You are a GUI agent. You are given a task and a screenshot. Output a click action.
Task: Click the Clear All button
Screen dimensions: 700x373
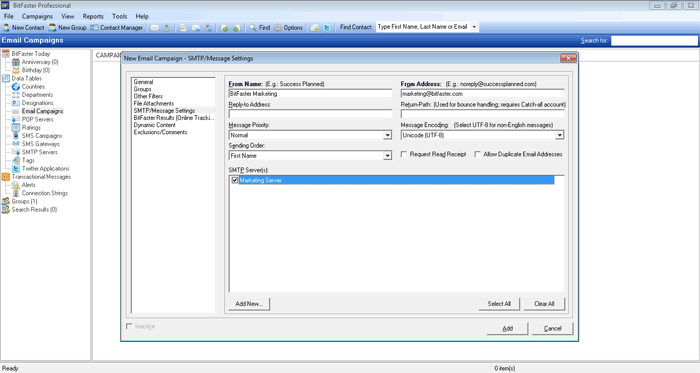544,304
